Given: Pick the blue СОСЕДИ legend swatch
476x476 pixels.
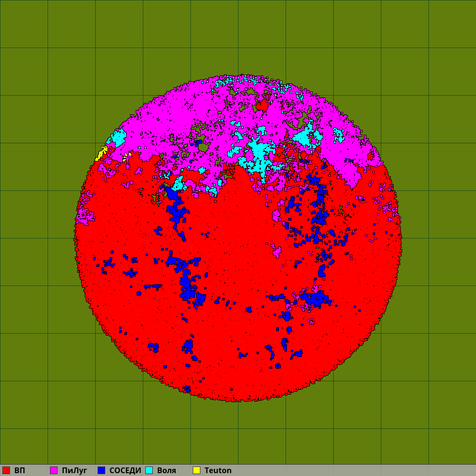Looking at the screenshot, I should pos(101,470).
